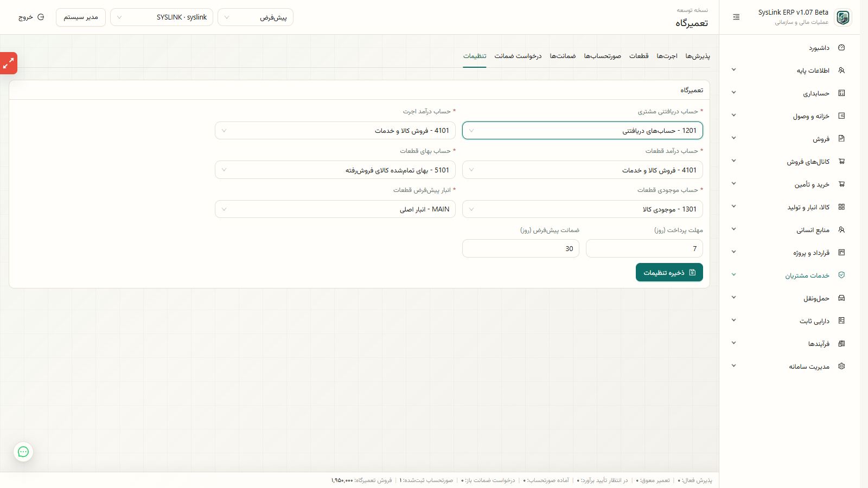Click درخواست ضمانت باز status entry
Screen dimensions: 868x488
click(x=488, y=480)
